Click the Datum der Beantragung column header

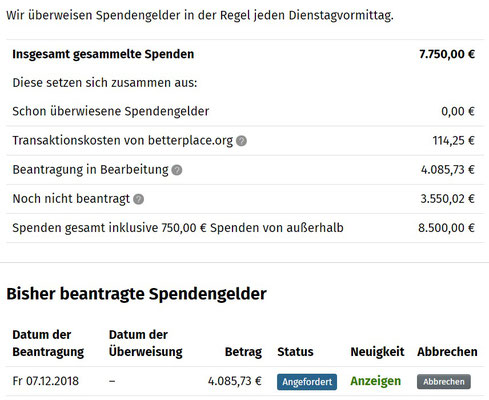click(x=48, y=343)
